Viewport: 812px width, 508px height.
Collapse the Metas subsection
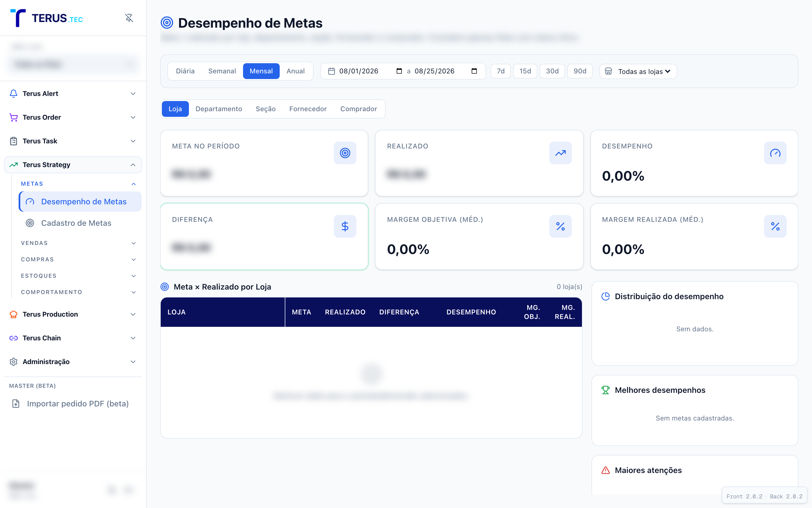[x=134, y=184]
